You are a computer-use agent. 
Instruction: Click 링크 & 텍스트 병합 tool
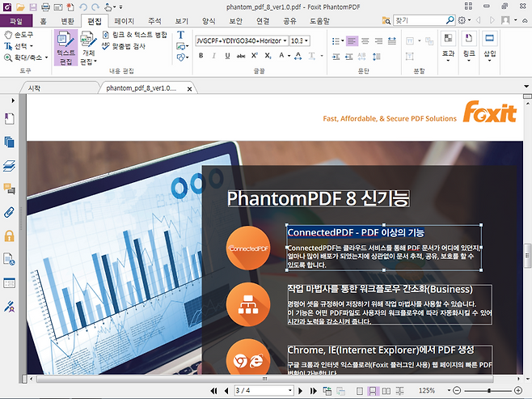coord(135,35)
